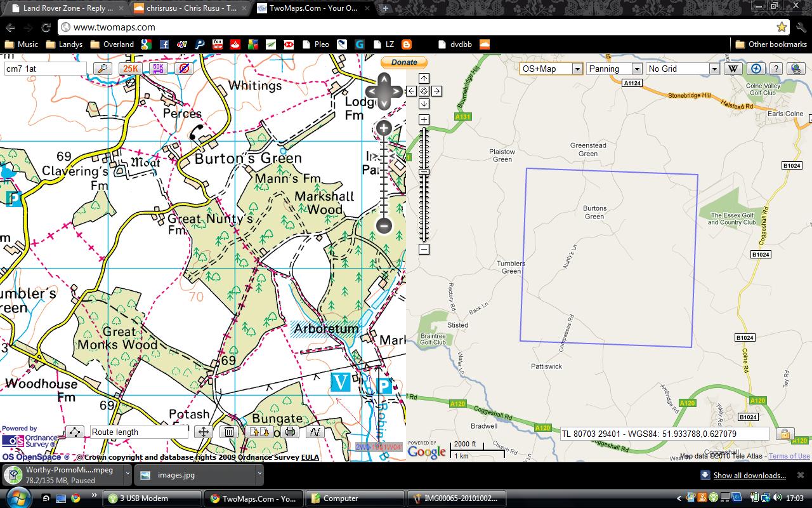Open the OS+Map view dropdown
812x508 pixels.
tap(551, 69)
